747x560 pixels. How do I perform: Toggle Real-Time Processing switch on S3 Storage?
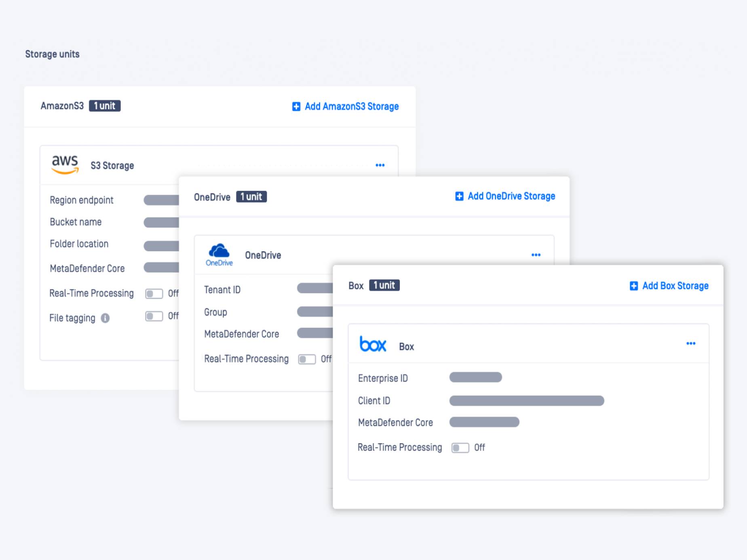click(x=154, y=293)
